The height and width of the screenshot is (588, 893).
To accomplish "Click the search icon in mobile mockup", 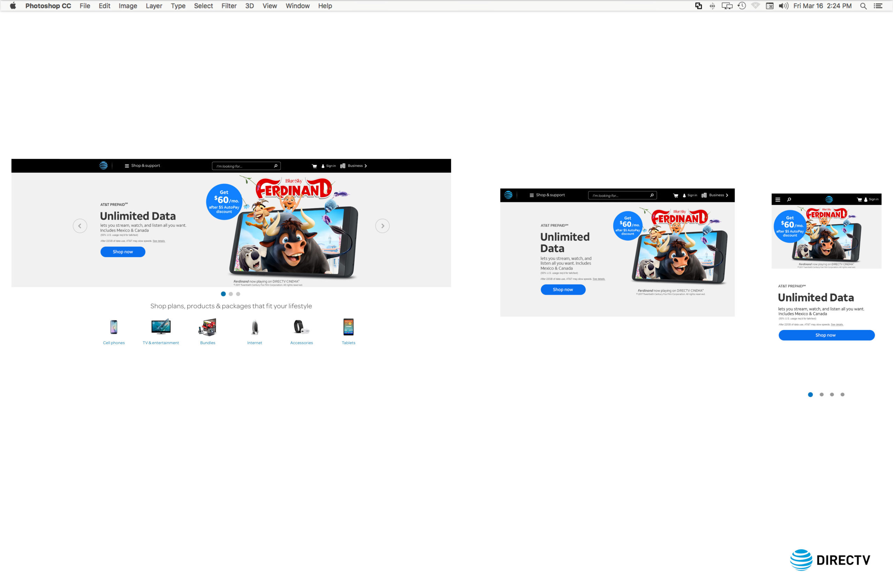I will coord(789,199).
